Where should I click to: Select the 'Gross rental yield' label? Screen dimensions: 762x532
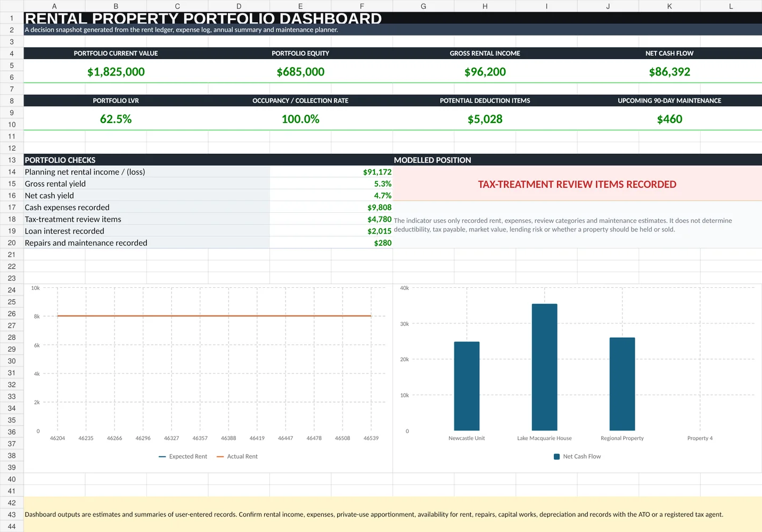click(55, 184)
